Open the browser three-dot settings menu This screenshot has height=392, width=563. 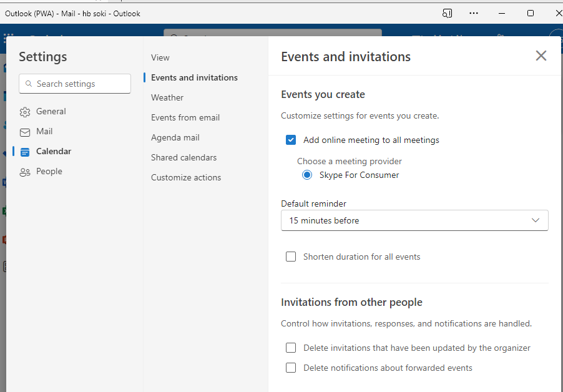click(473, 13)
